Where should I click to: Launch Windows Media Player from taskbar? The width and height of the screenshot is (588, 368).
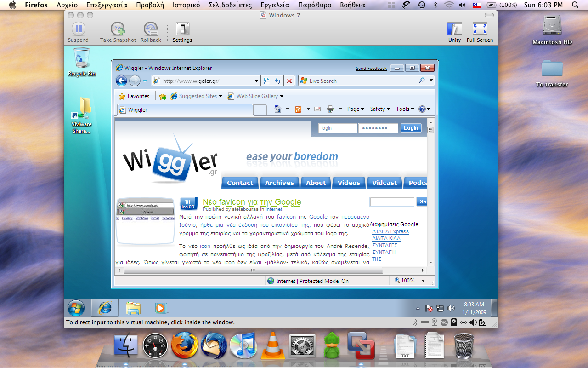click(161, 308)
